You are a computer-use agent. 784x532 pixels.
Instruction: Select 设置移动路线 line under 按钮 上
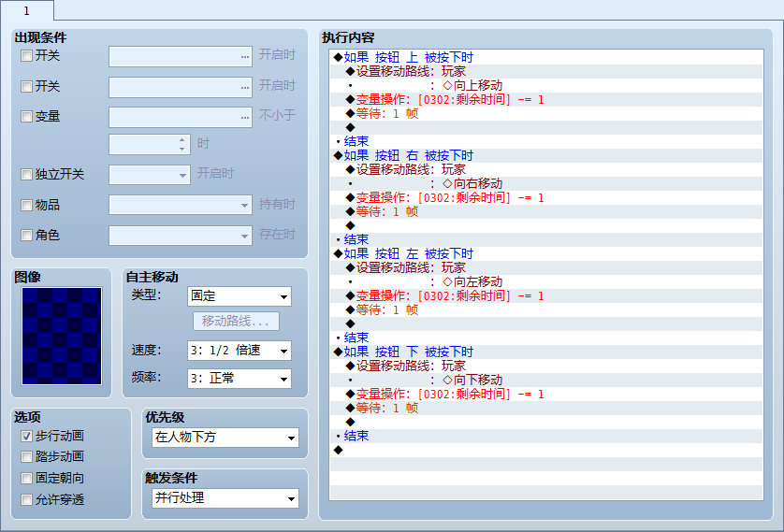(546, 71)
